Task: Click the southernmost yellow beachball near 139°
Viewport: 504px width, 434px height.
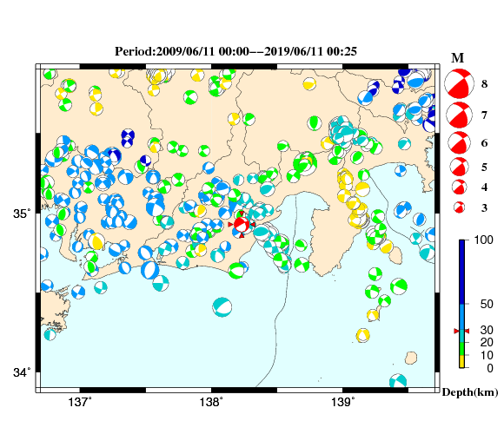Action: pos(363,335)
